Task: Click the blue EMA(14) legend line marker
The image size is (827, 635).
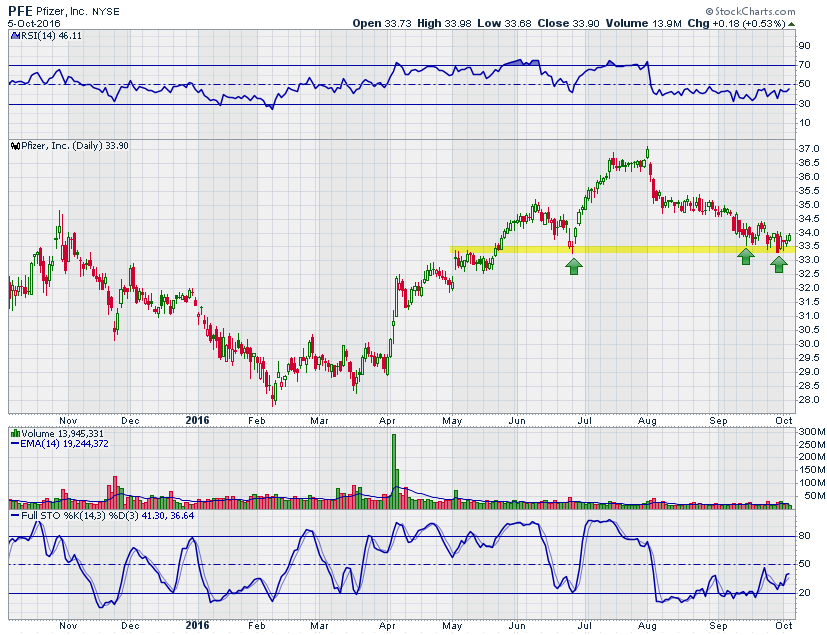Action: pyautogui.click(x=14, y=445)
